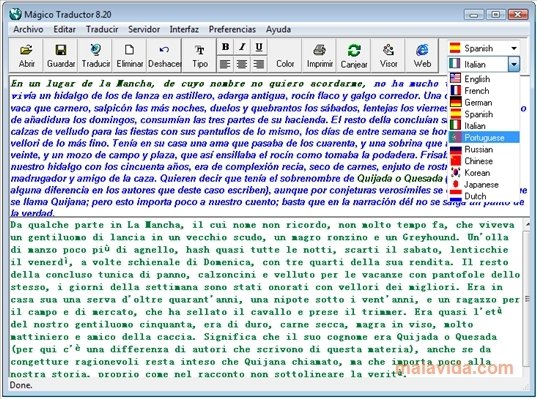537x399 pixels.
Task: Swap languages with the Canjear icon
Action: [354, 55]
